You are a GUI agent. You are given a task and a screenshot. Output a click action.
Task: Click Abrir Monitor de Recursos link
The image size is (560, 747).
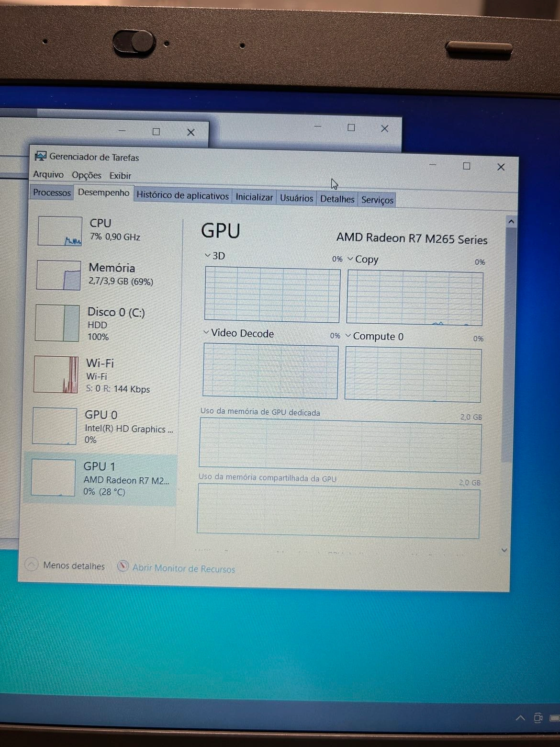click(183, 568)
